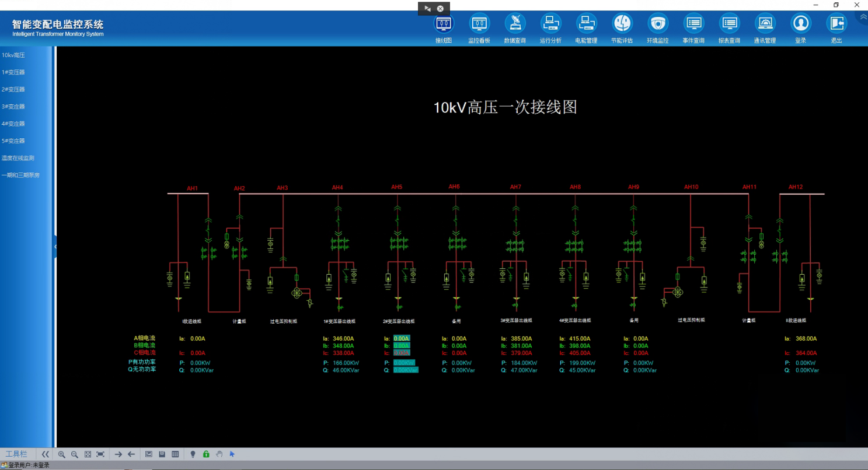Click the pin icon on floating top bar
The image size is (868, 470).
427,8
